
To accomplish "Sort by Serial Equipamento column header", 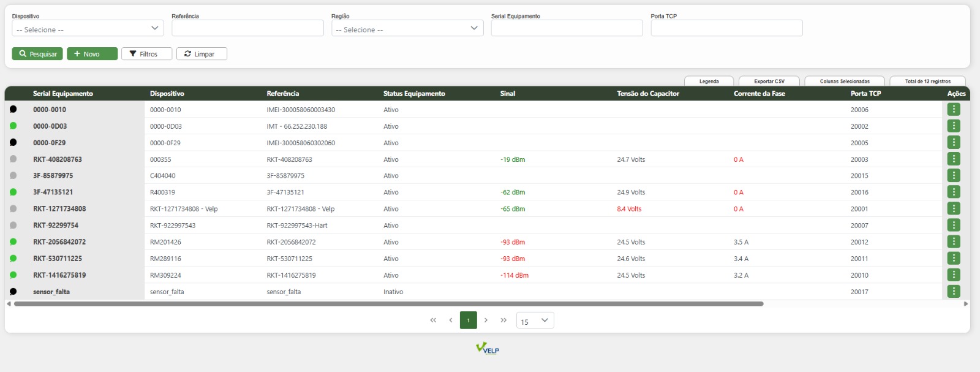I will pos(63,94).
